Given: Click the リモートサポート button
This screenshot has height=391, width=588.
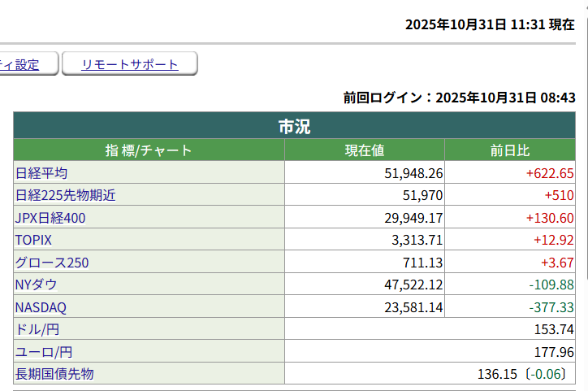Looking at the screenshot, I should (x=130, y=65).
